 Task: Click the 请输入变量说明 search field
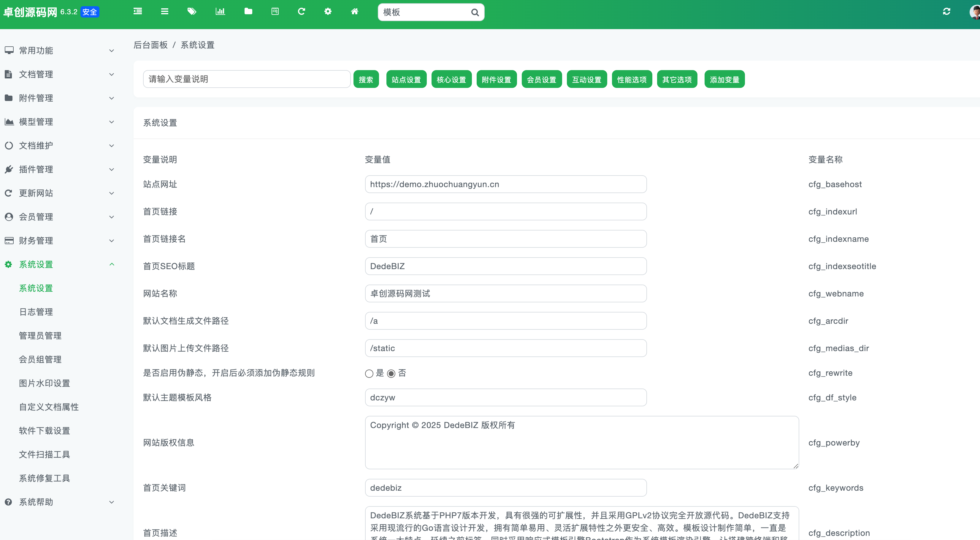click(247, 79)
